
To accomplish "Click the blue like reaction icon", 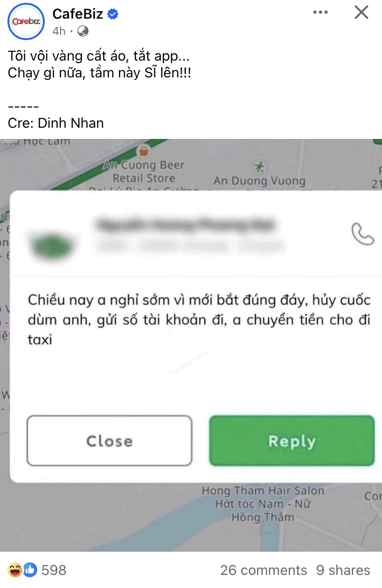I will (x=30, y=569).
